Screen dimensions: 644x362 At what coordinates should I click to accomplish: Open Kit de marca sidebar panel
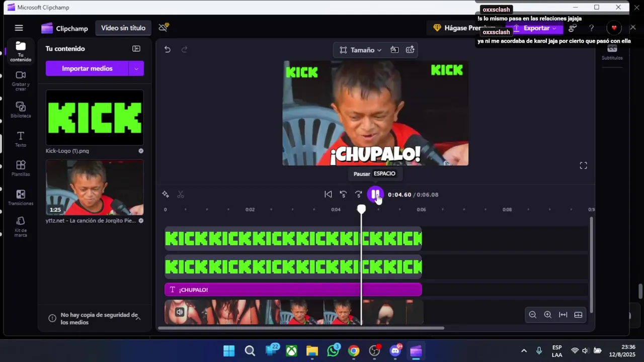click(x=21, y=227)
